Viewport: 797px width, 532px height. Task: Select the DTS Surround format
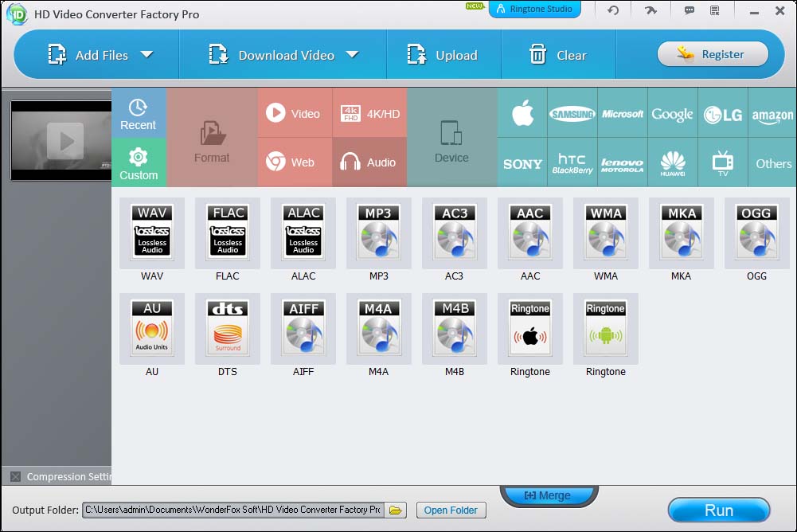coord(227,328)
